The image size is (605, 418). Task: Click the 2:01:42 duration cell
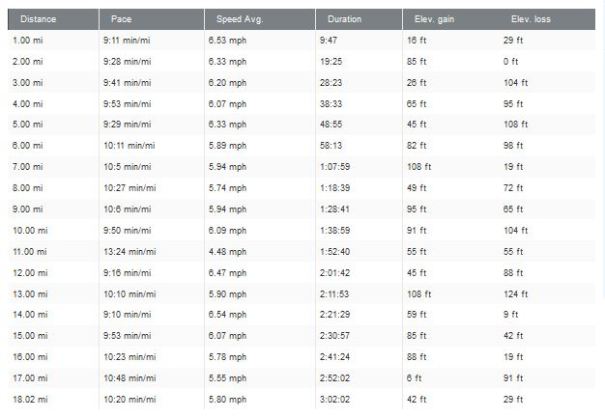pos(336,273)
